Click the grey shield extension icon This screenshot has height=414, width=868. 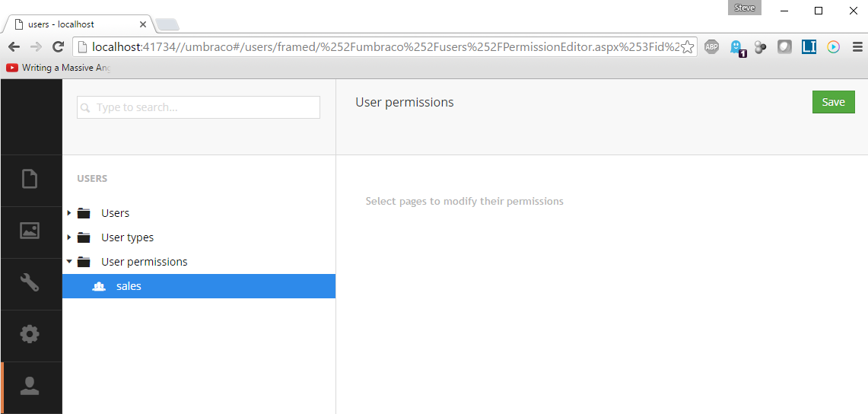(x=784, y=47)
